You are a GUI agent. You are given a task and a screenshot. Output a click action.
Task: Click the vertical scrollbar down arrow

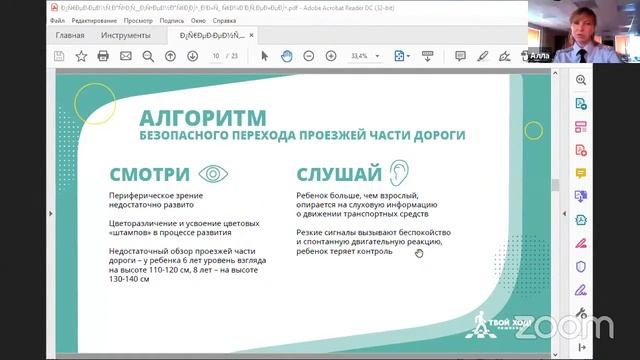tap(555, 355)
